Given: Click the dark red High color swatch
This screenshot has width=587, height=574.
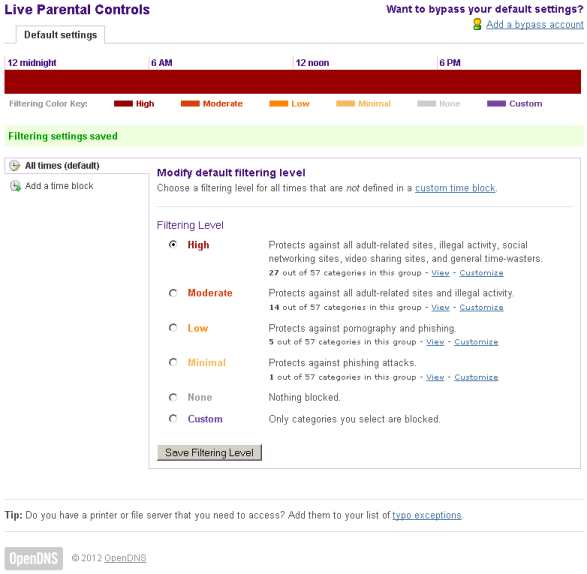Looking at the screenshot, I should [x=124, y=104].
